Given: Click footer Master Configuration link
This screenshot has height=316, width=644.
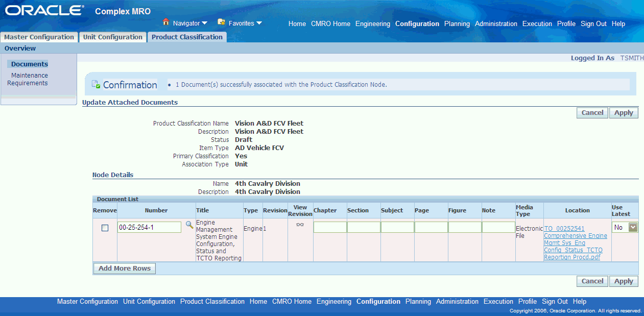Looking at the screenshot, I should tap(87, 302).
